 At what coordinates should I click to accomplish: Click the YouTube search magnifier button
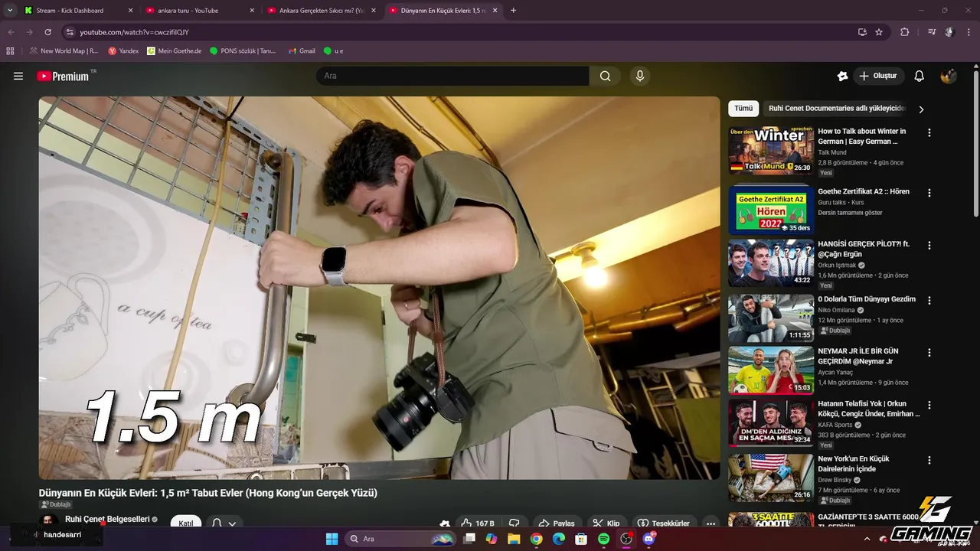click(605, 76)
